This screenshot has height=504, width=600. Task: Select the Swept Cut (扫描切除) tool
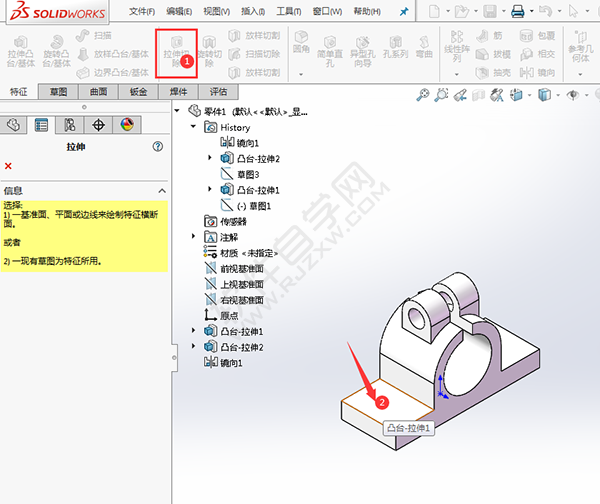255,54
